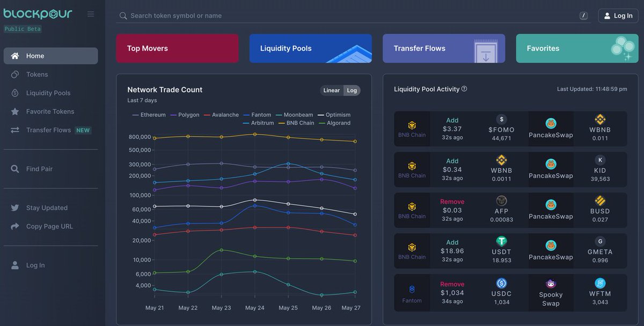This screenshot has height=326, width=644.
Task: Click the GMETA token icon
Action: pos(600,241)
